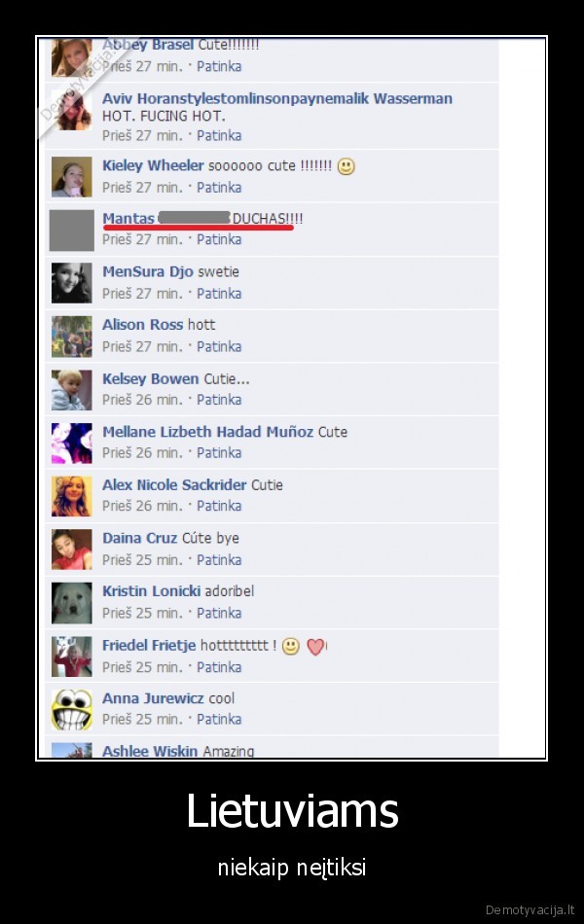The image size is (584, 924).
Task: Click the Mantas name link
Action: point(128,219)
